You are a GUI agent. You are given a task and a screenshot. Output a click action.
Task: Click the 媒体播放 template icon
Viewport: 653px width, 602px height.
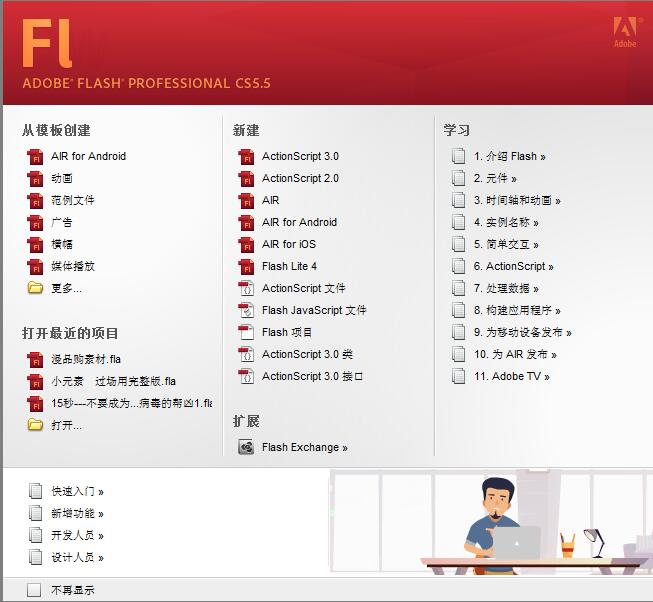pyautogui.click(x=35, y=267)
